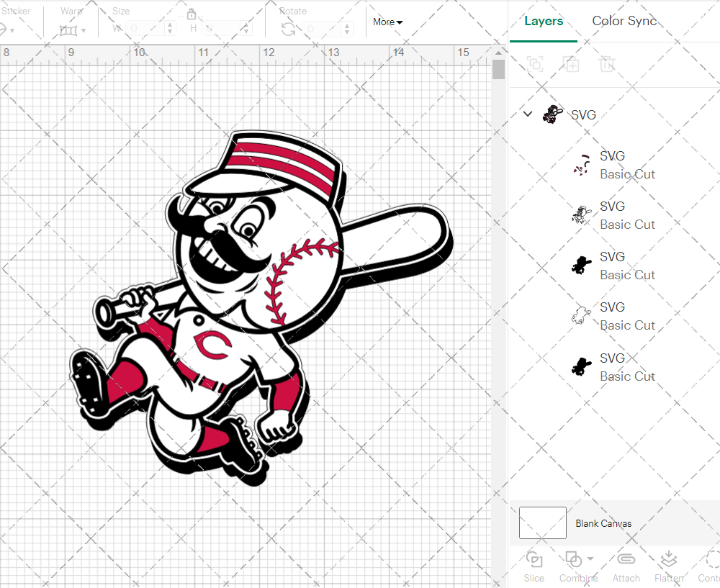Click the Size width input field

tap(145, 29)
